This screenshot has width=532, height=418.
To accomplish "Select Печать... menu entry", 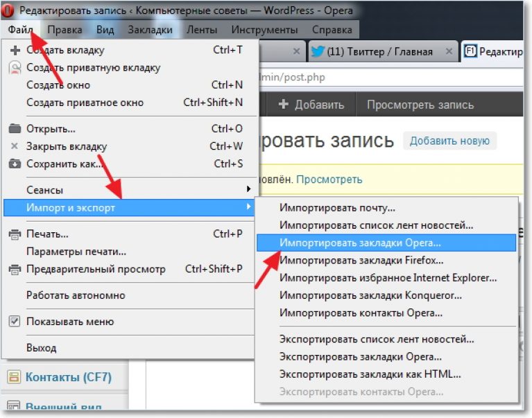I will click(x=128, y=234).
